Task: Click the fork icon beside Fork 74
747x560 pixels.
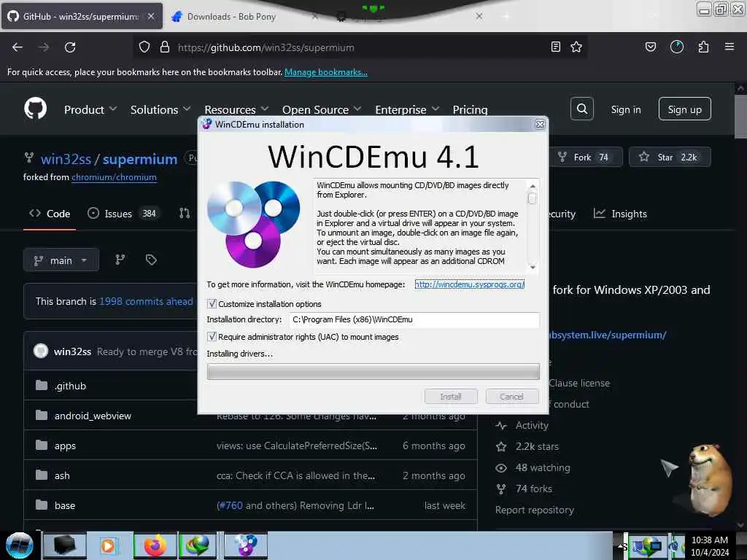Action: (562, 157)
